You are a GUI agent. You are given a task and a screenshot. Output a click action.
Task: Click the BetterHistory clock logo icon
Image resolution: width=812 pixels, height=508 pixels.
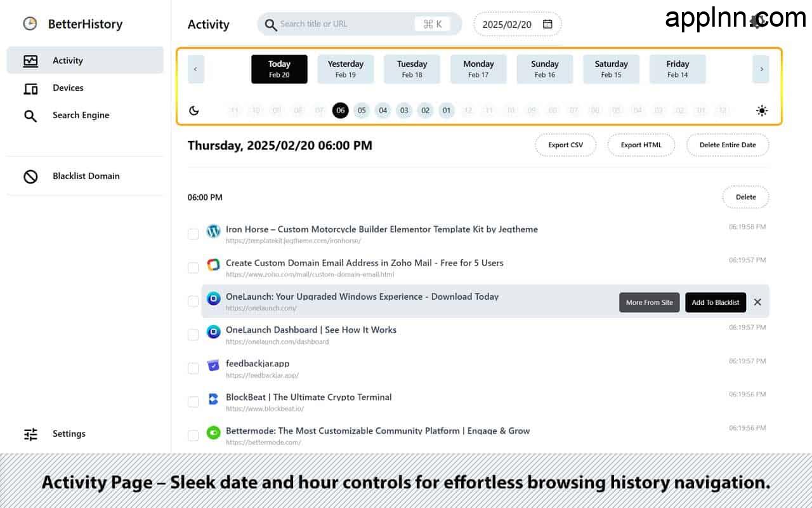point(30,24)
